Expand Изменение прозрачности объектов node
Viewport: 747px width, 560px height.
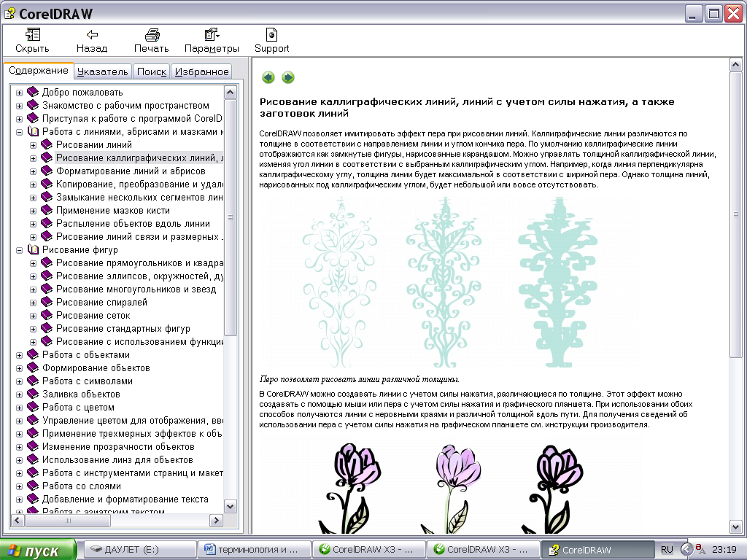19,447
